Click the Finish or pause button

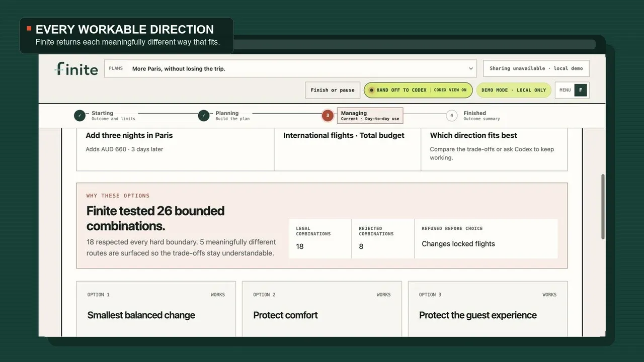[x=333, y=90]
